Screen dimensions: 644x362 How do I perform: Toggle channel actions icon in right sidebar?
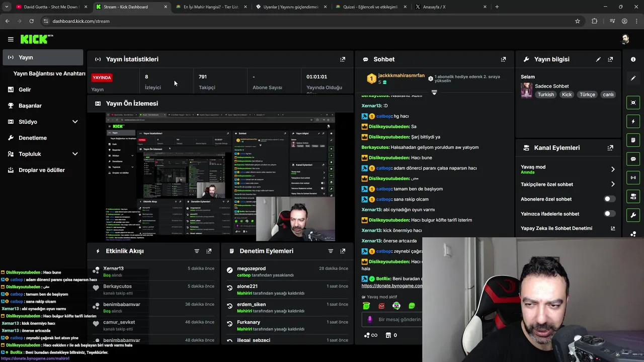(633, 196)
